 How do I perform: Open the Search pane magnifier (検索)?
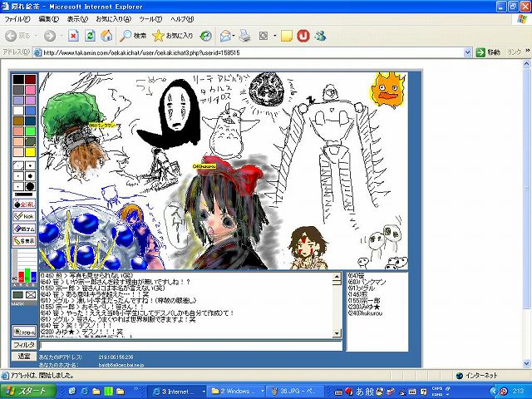[133, 36]
